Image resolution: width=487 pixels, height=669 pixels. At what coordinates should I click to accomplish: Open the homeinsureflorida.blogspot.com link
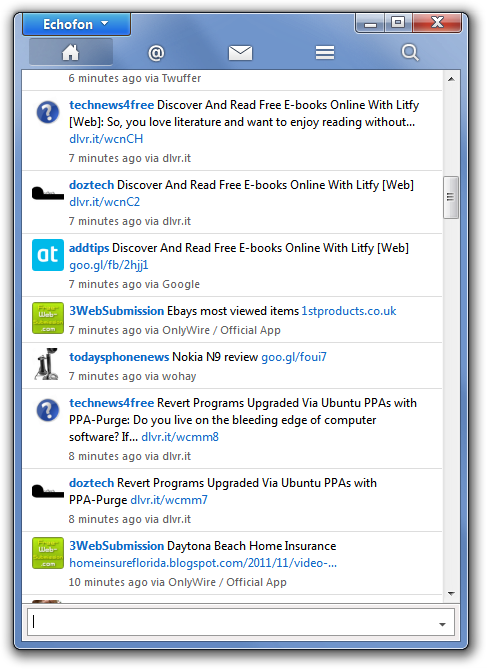(x=203, y=563)
